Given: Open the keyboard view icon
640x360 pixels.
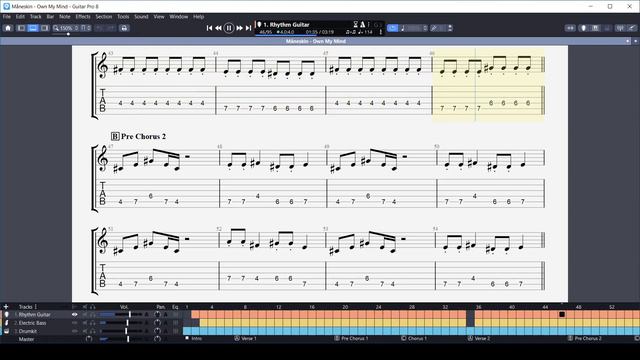Looking at the screenshot, I should tap(596, 28).
